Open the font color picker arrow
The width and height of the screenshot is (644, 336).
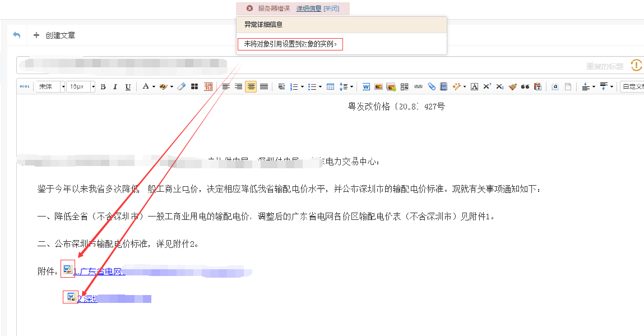tap(154, 87)
